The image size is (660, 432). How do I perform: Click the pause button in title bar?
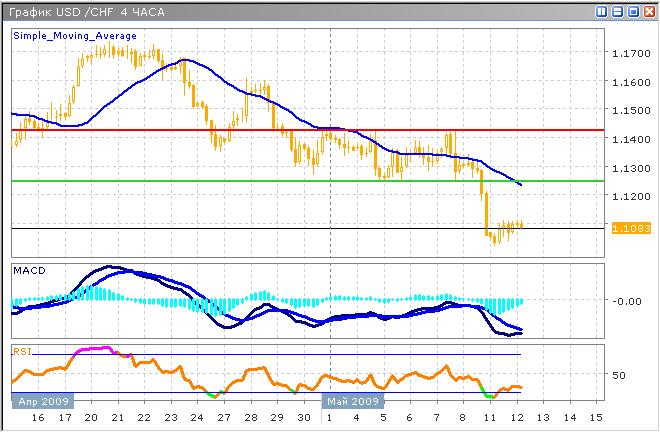(601, 11)
